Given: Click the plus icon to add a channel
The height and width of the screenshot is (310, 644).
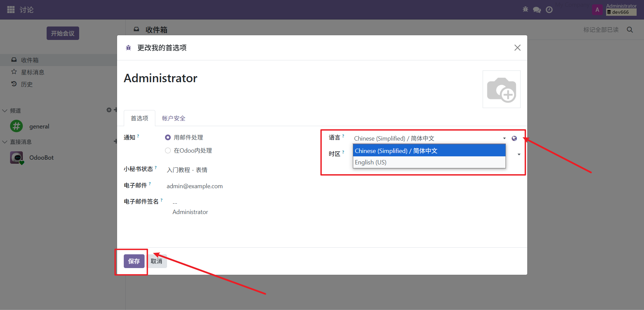Looking at the screenshot, I should (x=115, y=110).
